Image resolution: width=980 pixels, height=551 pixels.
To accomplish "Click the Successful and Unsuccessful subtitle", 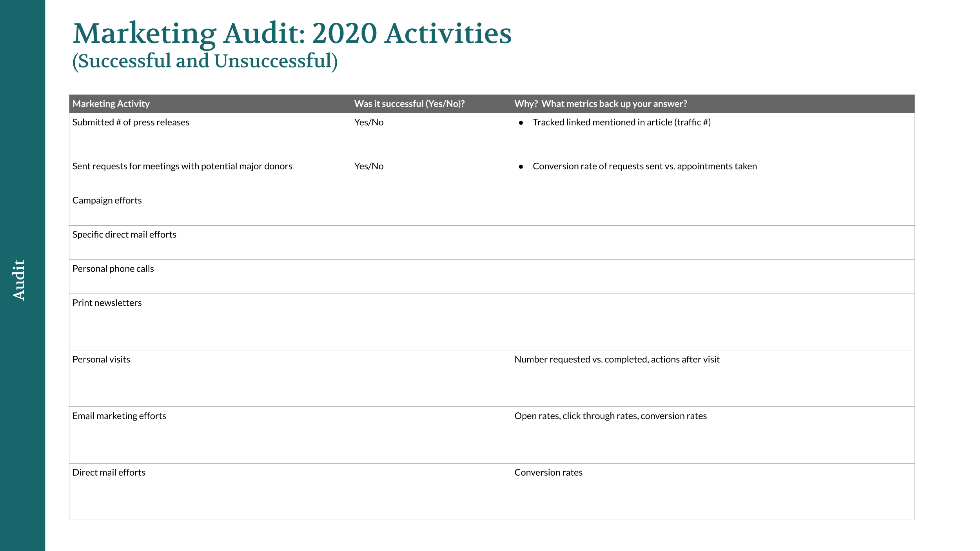I will click(205, 61).
